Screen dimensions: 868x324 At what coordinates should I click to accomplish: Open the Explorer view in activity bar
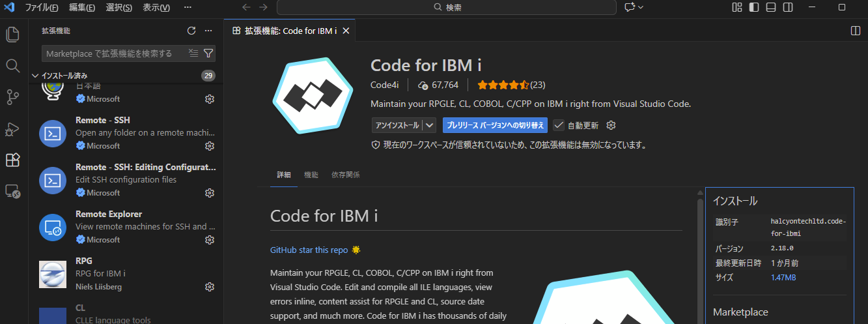tap(12, 35)
